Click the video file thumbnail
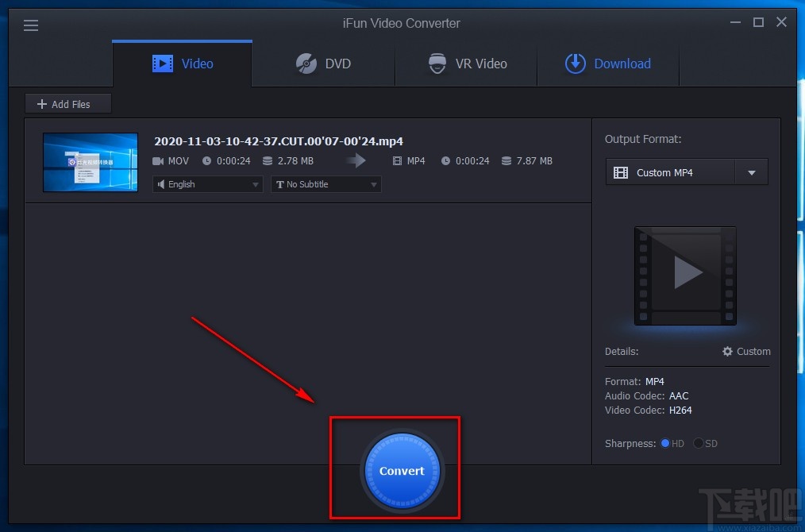The width and height of the screenshot is (805, 532). (x=91, y=162)
